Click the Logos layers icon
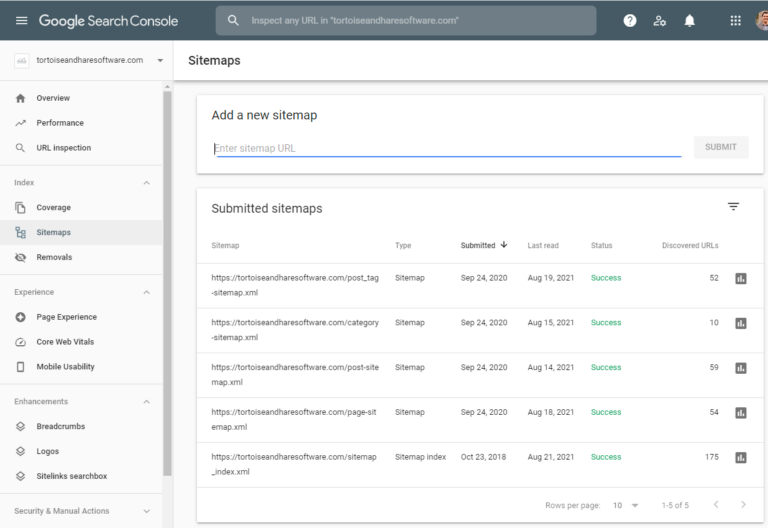Image resolution: width=768 pixels, height=528 pixels. [20, 451]
